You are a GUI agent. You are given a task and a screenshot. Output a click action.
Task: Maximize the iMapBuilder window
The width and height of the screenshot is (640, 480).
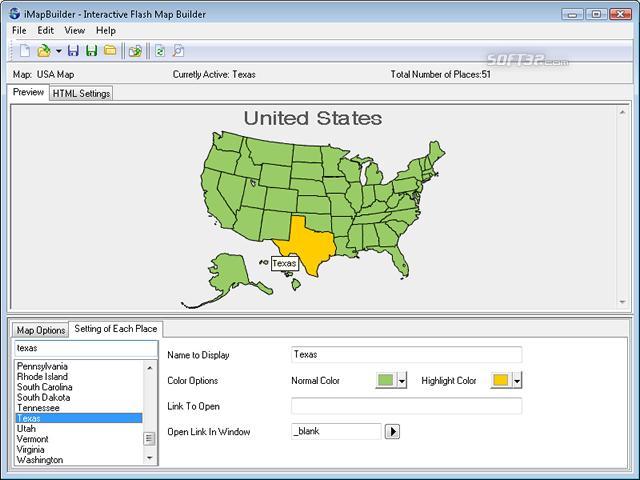(x=596, y=14)
